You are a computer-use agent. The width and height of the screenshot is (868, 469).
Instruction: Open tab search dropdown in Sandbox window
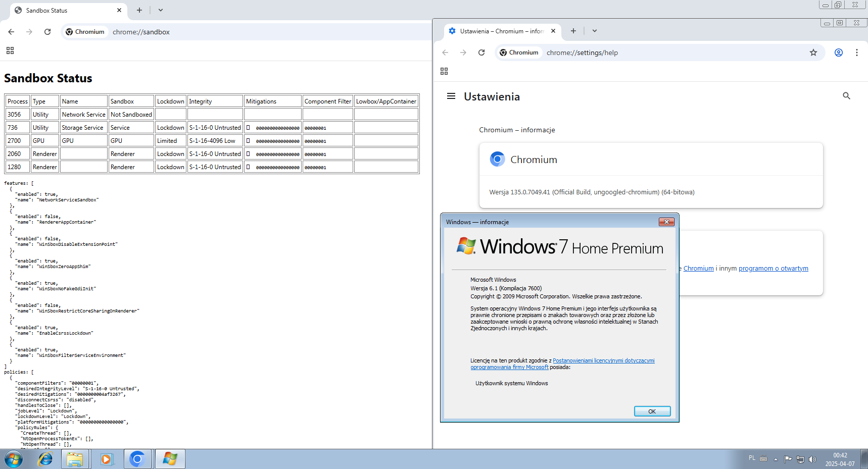(x=161, y=10)
